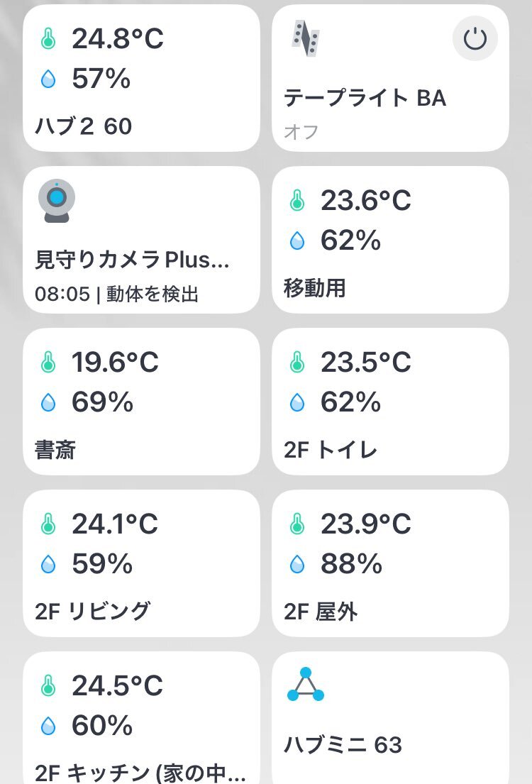
Task: Open the テープライト BA light strip icon
Action: [x=305, y=38]
